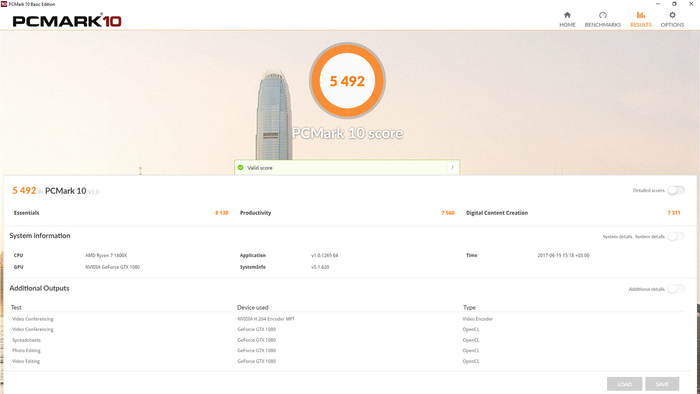
Task: Select the Productivity score 7 560
Action: click(448, 213)
